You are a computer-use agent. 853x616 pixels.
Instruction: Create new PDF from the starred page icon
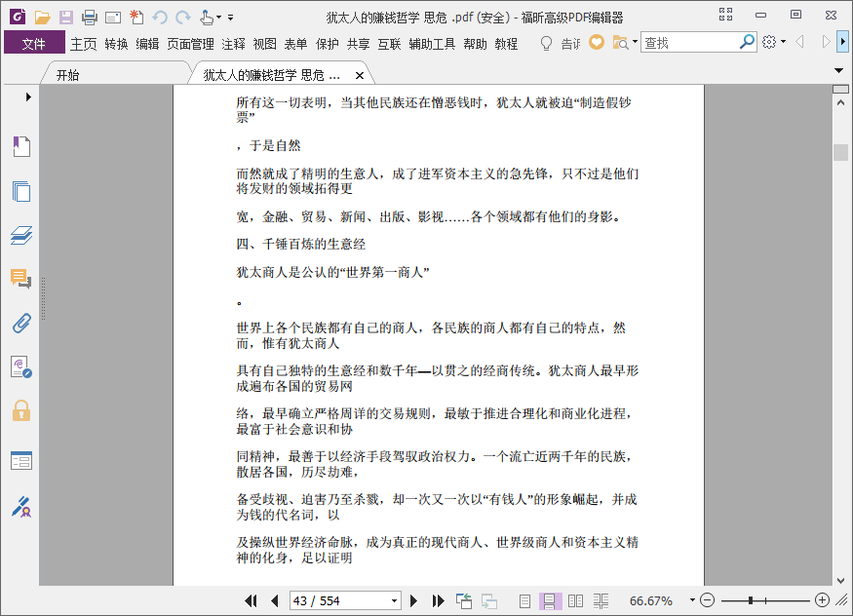(136, 18)
